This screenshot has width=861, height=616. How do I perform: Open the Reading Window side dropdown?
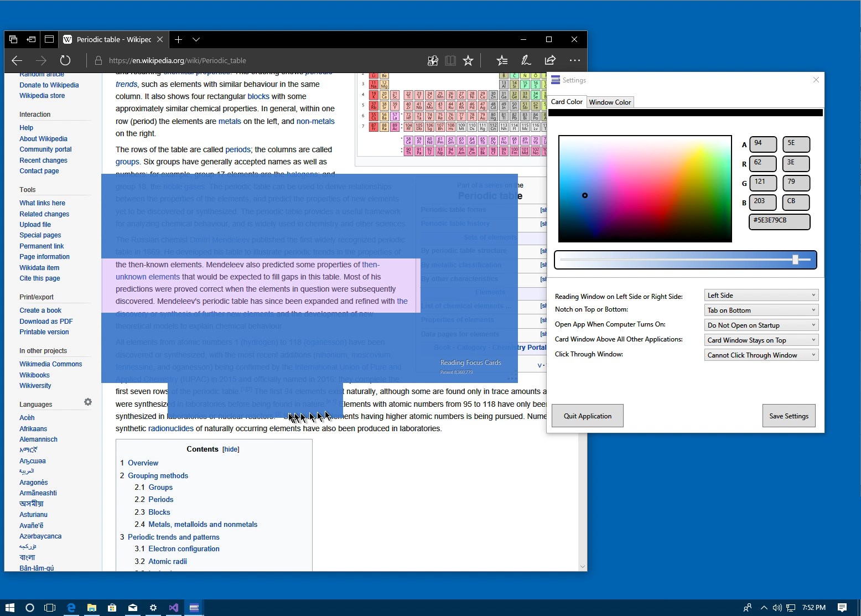pyautogui.click(x=761, y=295)
